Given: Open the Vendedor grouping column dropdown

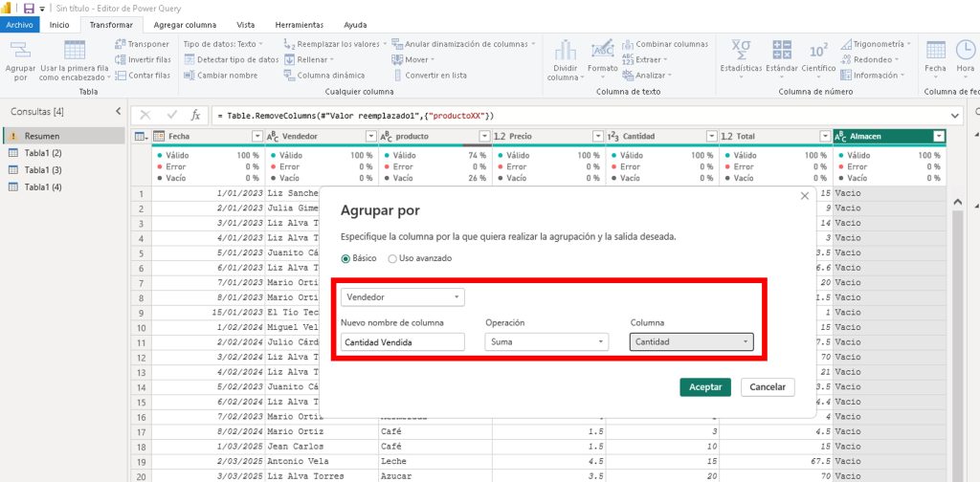Looking at the screenshot, I should coord(403,297).
